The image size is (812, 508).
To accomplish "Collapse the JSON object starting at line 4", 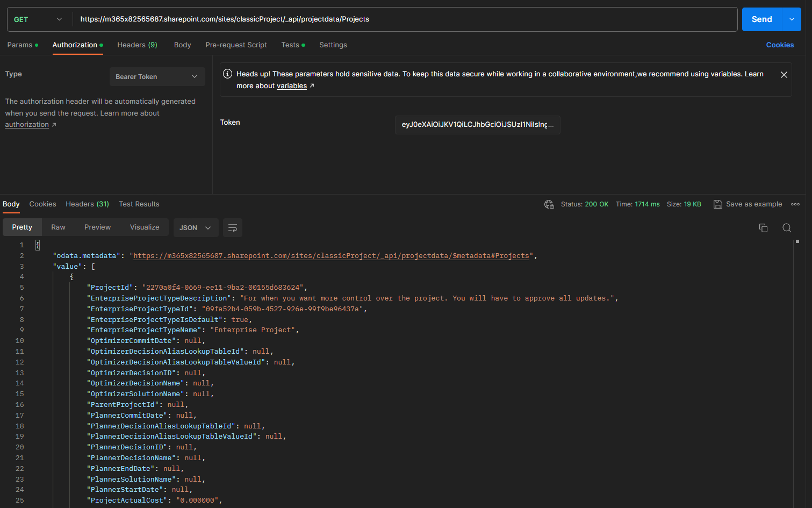I will tap(71, 276).
